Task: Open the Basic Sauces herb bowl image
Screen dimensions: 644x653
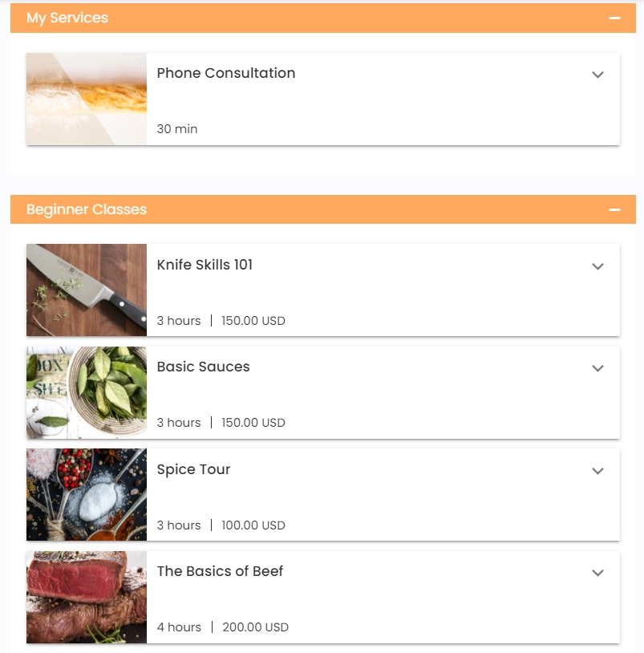Action: 87,392
